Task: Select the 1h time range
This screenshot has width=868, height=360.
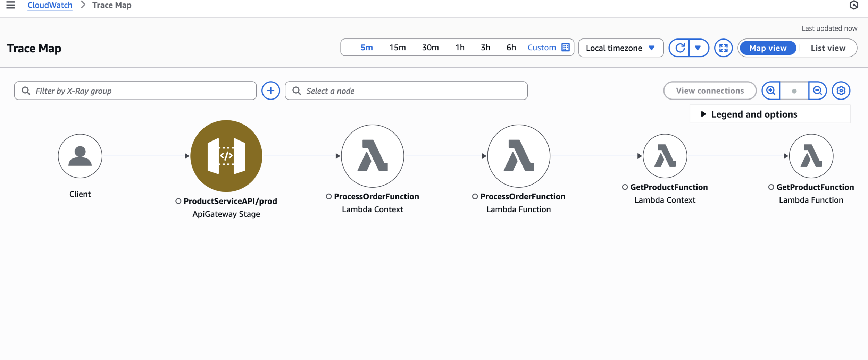Action: 460,48
